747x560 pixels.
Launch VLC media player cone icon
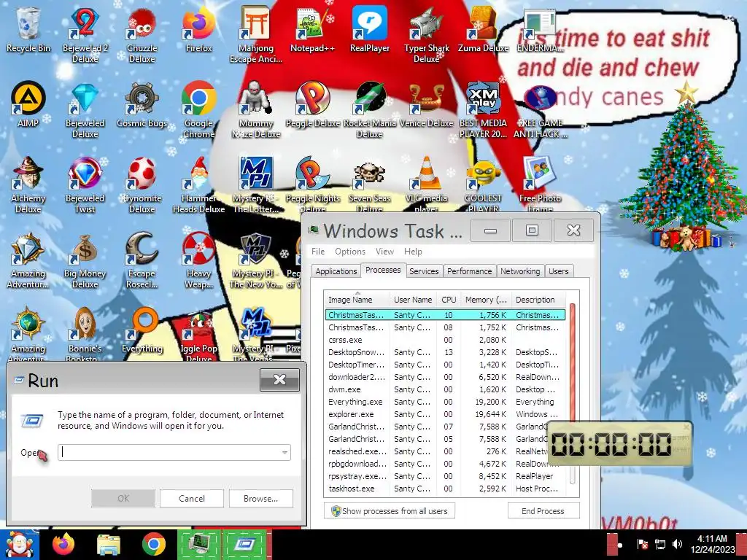[x=426, y=184]
